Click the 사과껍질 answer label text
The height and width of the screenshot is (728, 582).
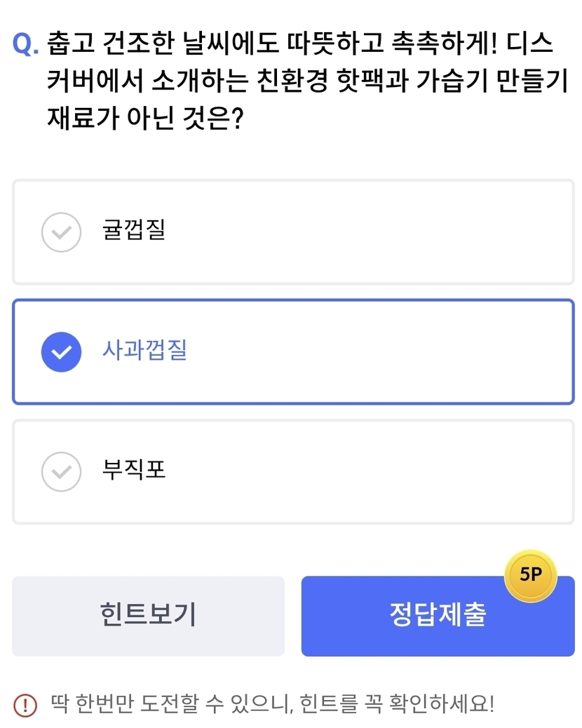click(144, 350)
